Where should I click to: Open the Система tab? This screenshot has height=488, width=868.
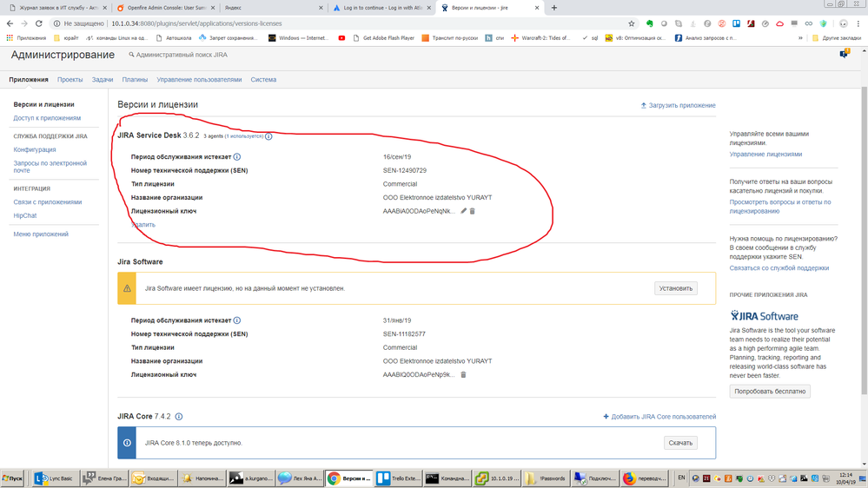pyautogui.click(x=263, y=80)
